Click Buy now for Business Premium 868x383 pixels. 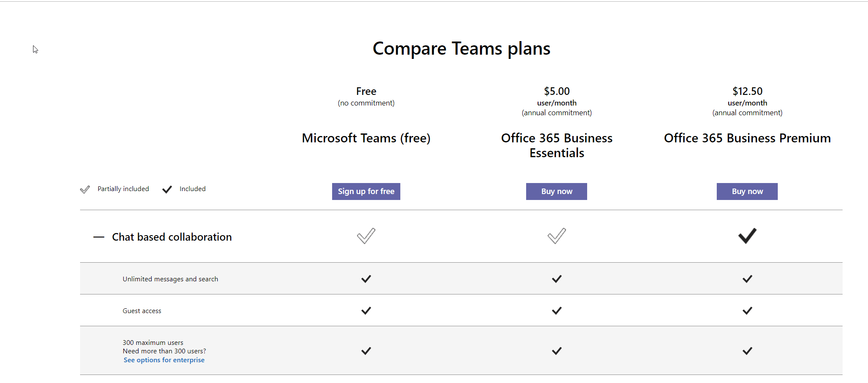click(747, 191)
